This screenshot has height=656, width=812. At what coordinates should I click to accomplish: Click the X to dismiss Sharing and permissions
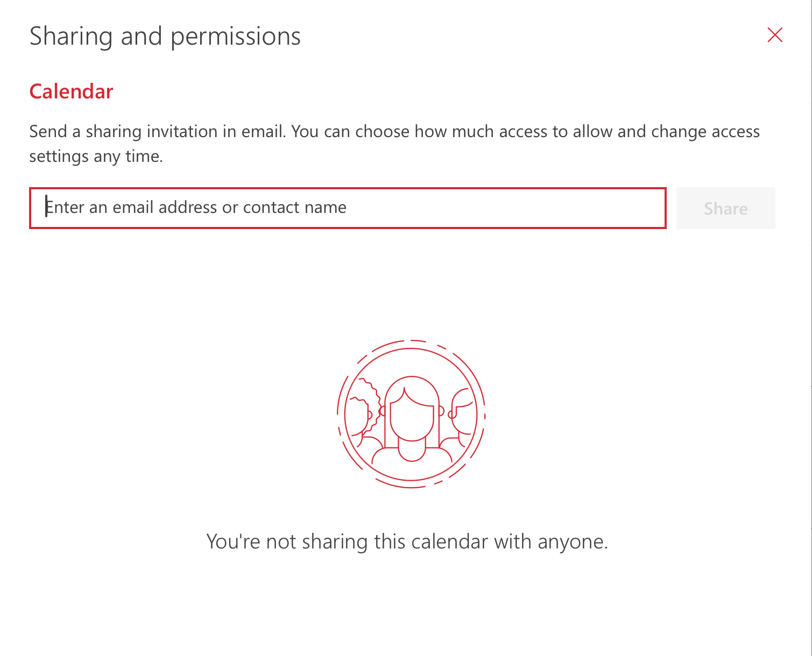(774, 35)
